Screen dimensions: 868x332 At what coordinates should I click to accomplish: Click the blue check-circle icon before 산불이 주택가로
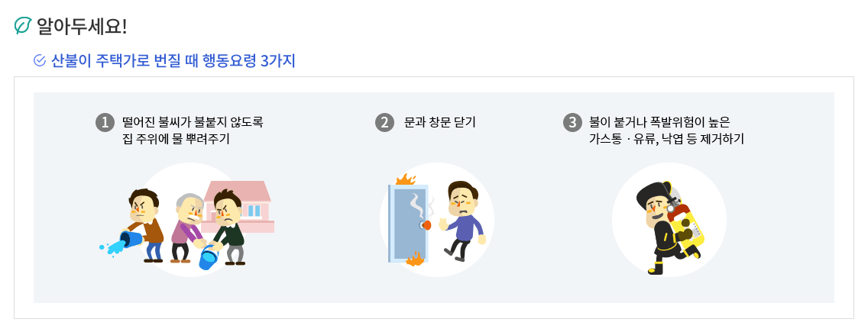point(40,60)
